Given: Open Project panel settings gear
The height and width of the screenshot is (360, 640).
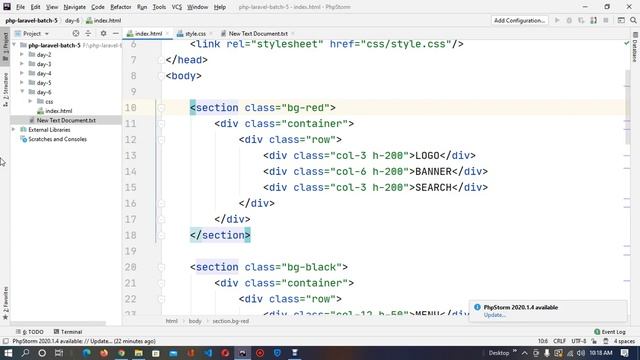Looking at the screenshot, I should click(x=103, y=33).
